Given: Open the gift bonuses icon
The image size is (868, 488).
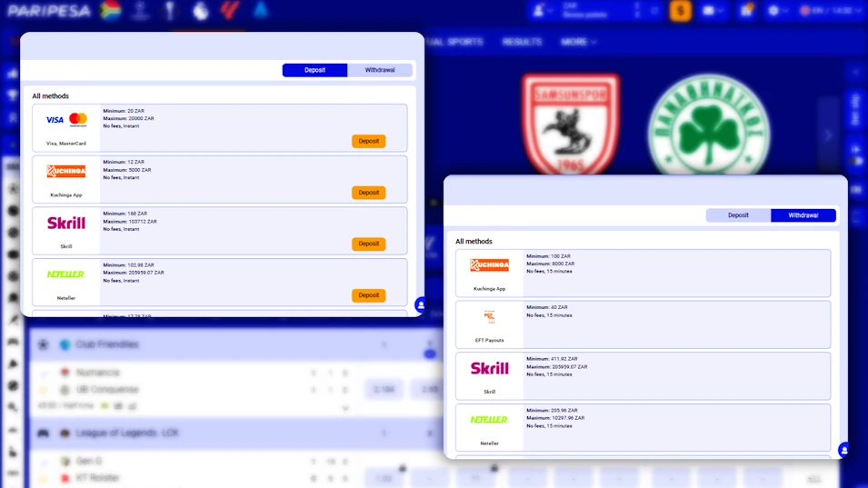Looking at the screenshot, I should click(x=747, y=10).
